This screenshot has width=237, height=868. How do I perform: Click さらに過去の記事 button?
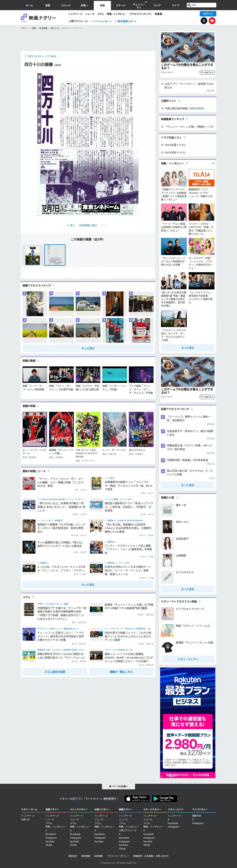pos(55,671)
